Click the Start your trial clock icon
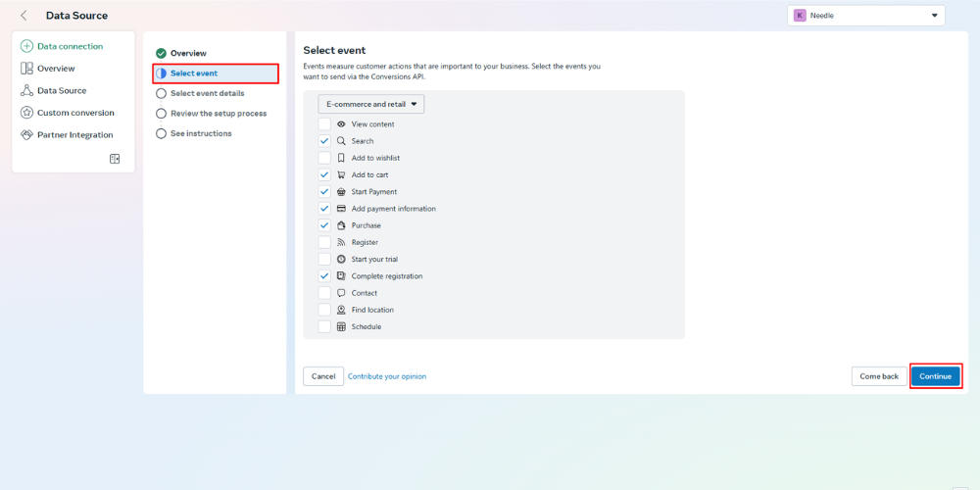This screenshot has width=980, height=490. (x=341, y=260)
